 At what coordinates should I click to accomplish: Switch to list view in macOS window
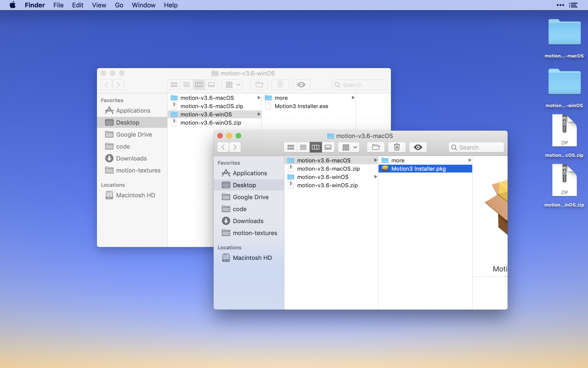[x=303, y=147]
